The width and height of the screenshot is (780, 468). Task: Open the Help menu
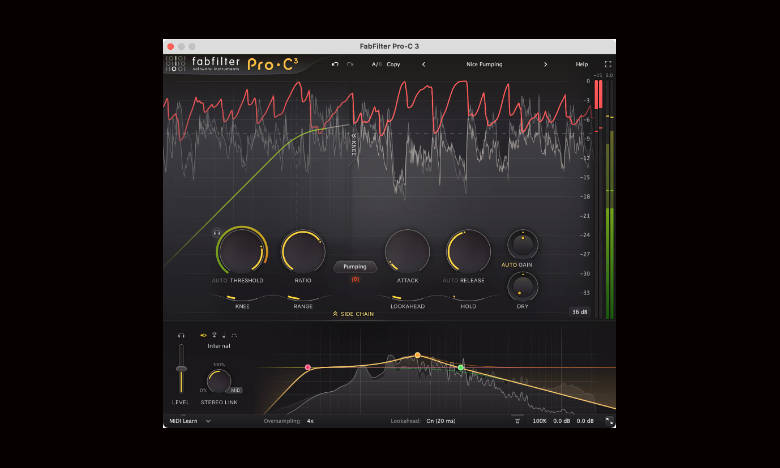pos(582,64)
